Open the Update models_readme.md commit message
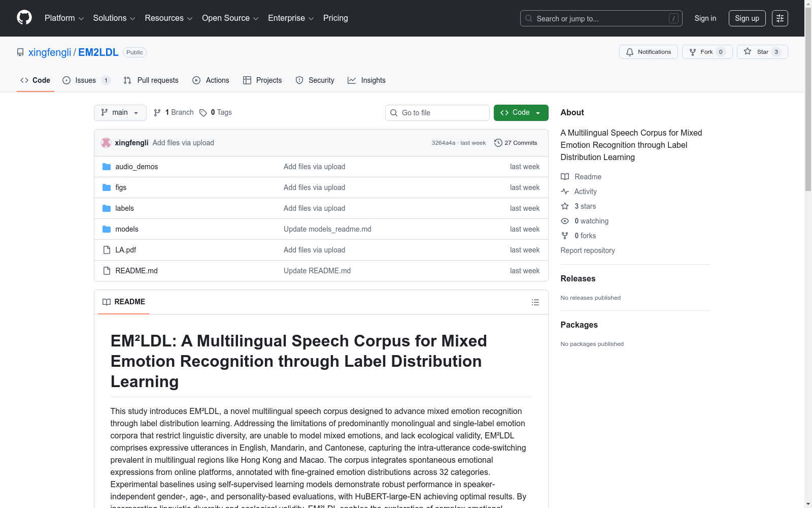The image size is (812, 508). pyautogui.click(x=327, y=229)
